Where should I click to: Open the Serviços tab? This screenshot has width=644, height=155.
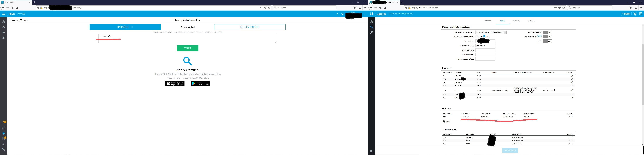[516, 21]
